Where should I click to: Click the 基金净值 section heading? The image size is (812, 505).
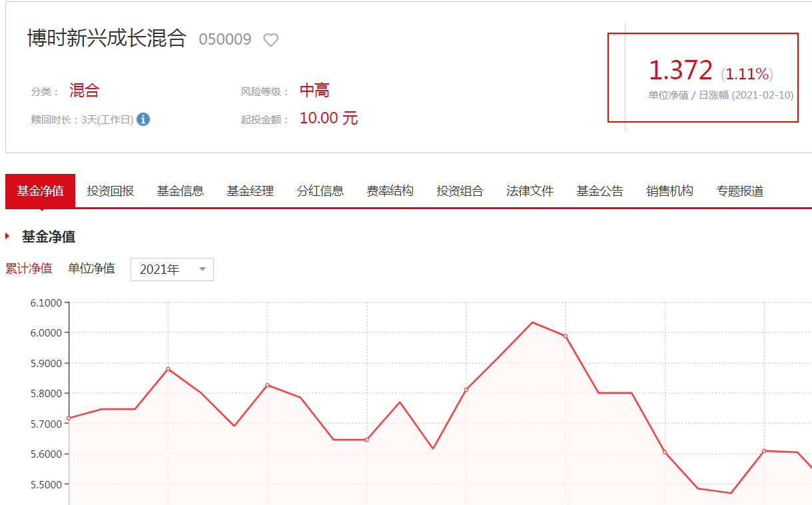tap(49, 237)
